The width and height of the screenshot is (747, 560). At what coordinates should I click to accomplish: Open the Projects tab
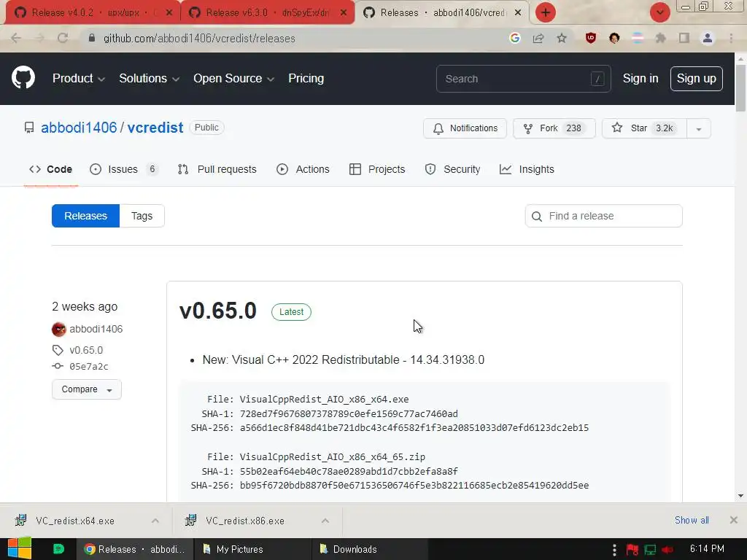coord(377,169)
